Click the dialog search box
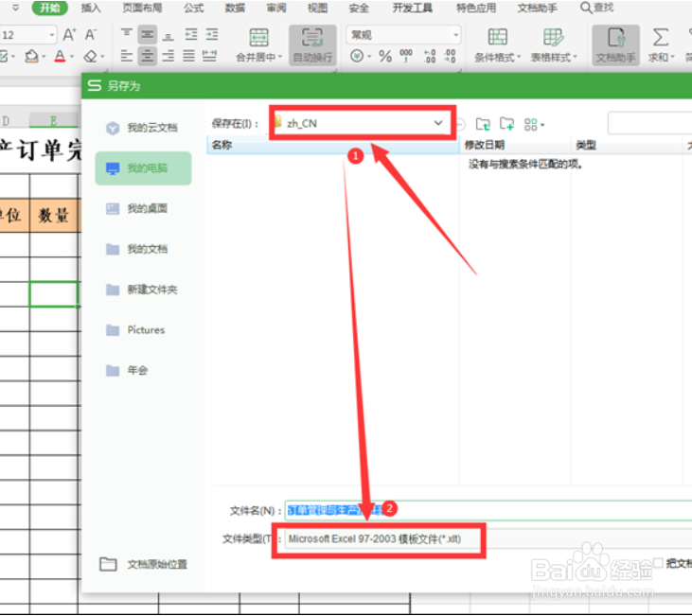 coord(649,123)
